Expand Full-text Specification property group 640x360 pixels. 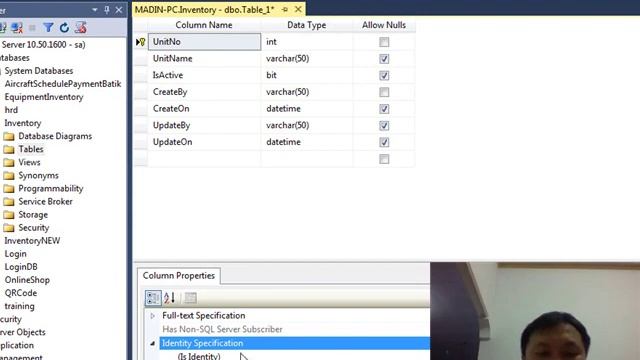153,316
